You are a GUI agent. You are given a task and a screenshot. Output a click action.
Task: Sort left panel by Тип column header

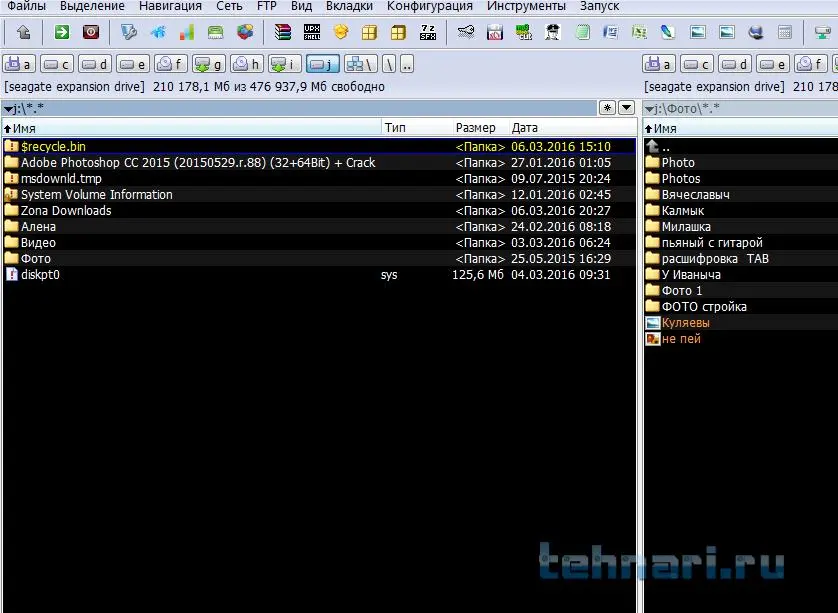coord(417,128)
